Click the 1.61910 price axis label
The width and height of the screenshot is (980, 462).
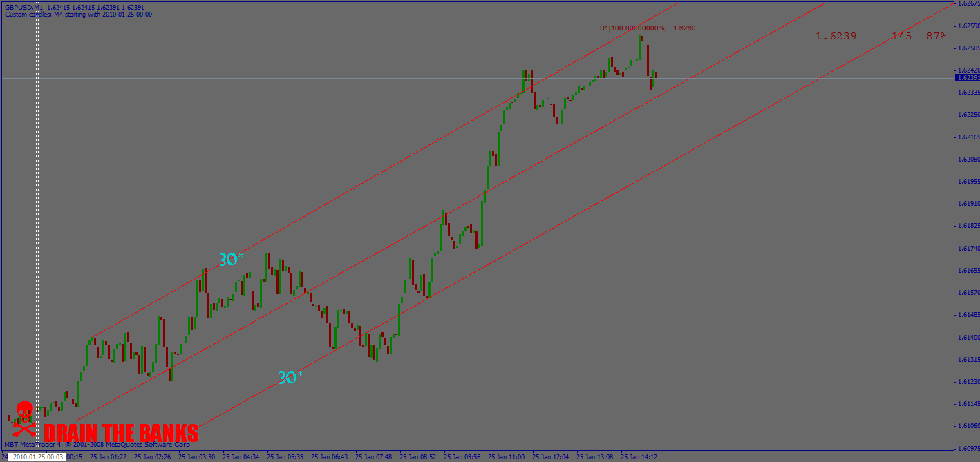[968, 204]
